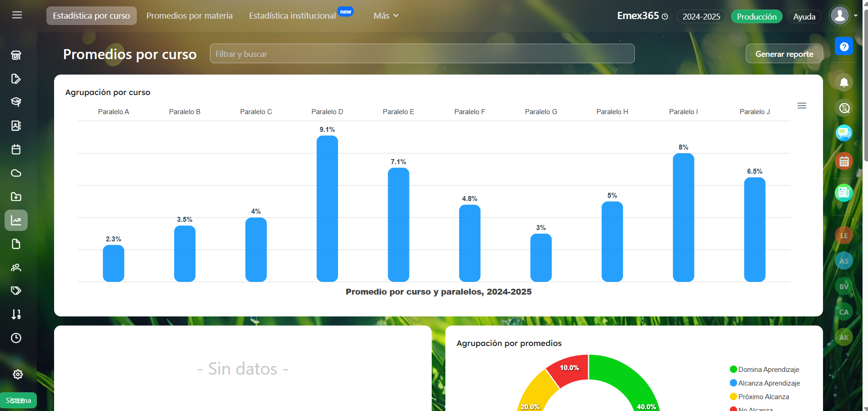The width and height of the screenshot is (868, 411).
Task: Toggle the Domina Aprendizaje legend item
Action: coord(764,369)
